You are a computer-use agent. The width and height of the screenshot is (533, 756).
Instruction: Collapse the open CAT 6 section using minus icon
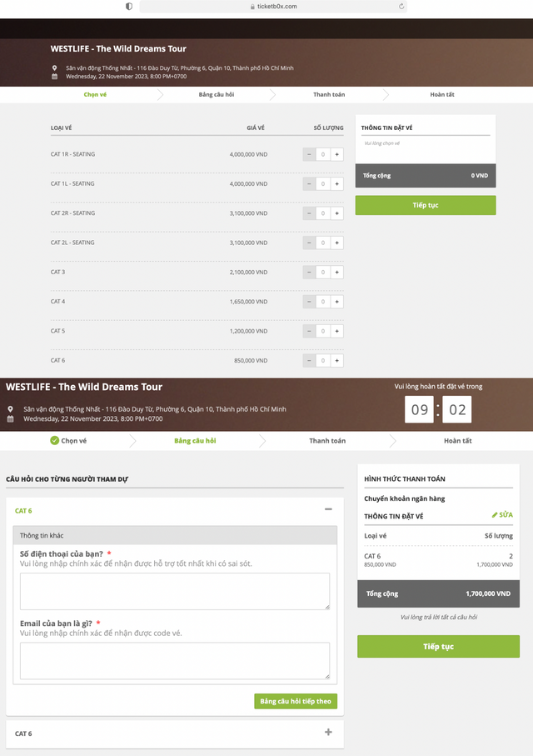328,509
